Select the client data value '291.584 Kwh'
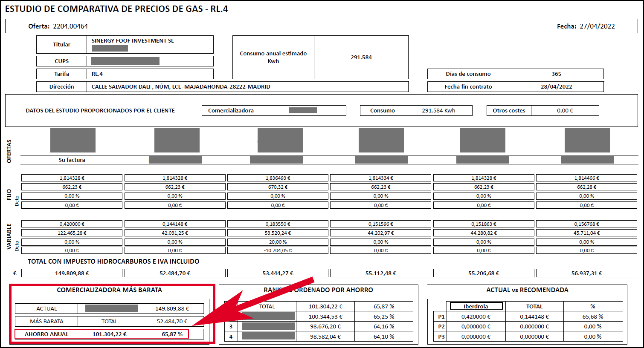This screenshot has width=644, height=348. point(438,110)
